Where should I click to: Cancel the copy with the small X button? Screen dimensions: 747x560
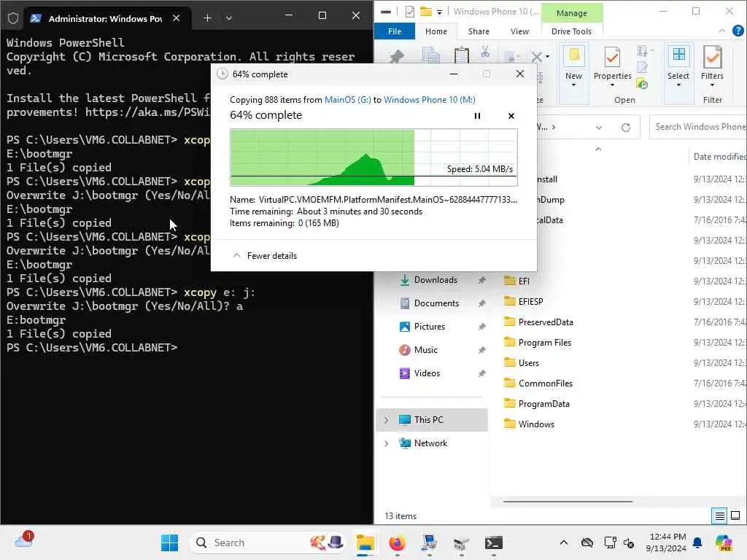coord(511,116)
